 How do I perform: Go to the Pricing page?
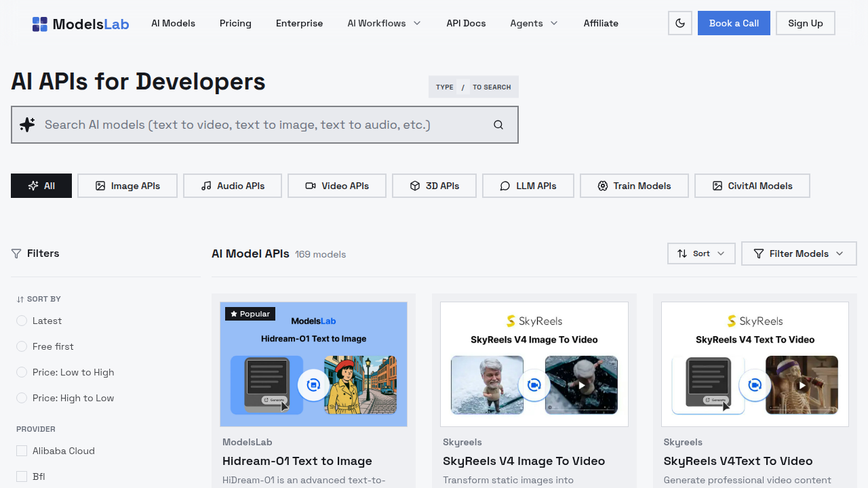(x=235, y=23)
